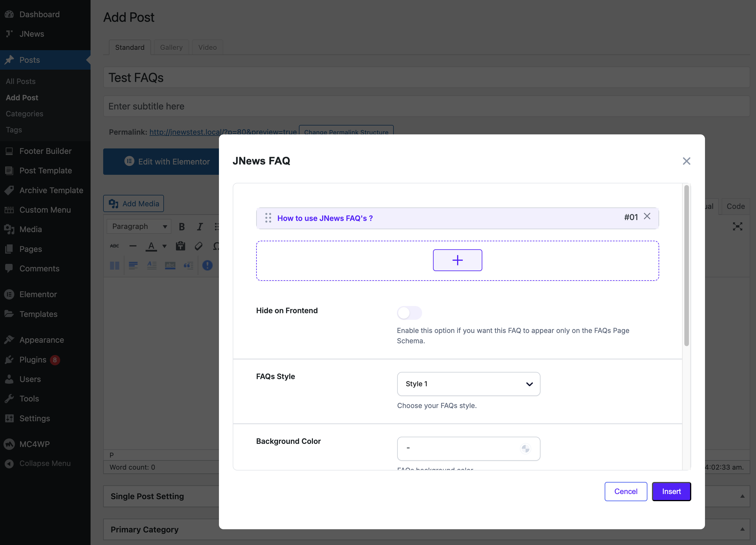Click the Italic formatting icon
756x545 pixels.
[x=200, y=227]
